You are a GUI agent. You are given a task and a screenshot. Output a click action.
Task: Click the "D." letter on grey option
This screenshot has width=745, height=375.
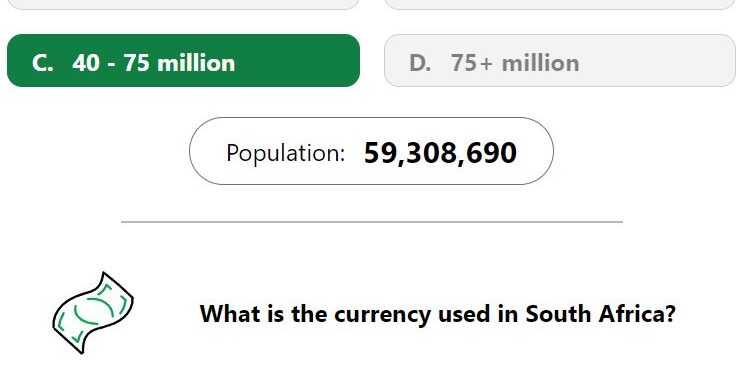420,63
